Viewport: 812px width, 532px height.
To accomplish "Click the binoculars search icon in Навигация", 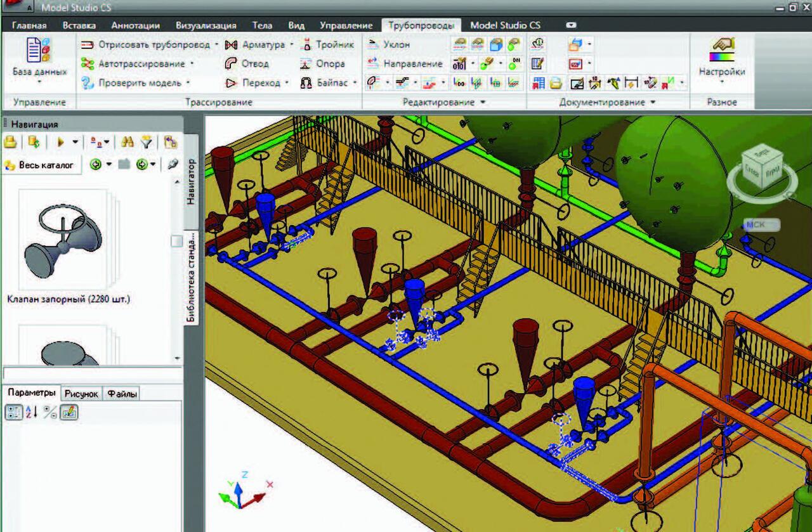I will point(128,142).
